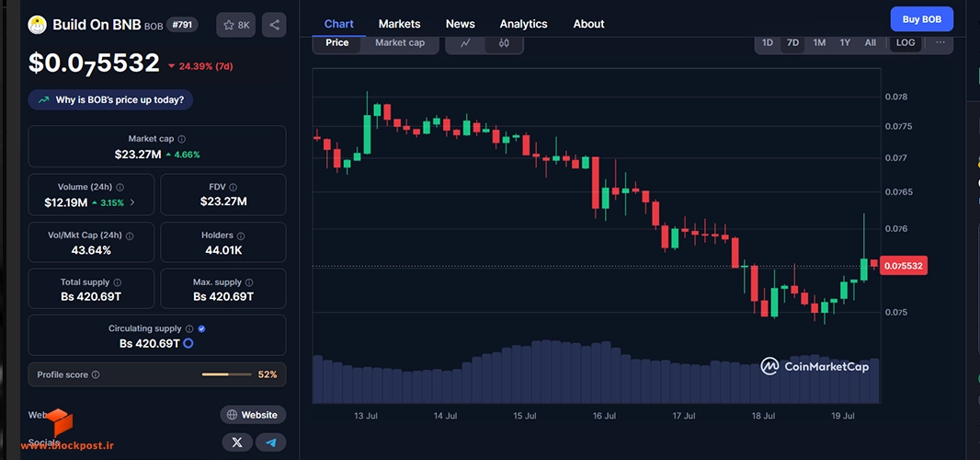Click the 24.39% (7d) change text
Screen dimensions: 980x460
tap(206, 66)
